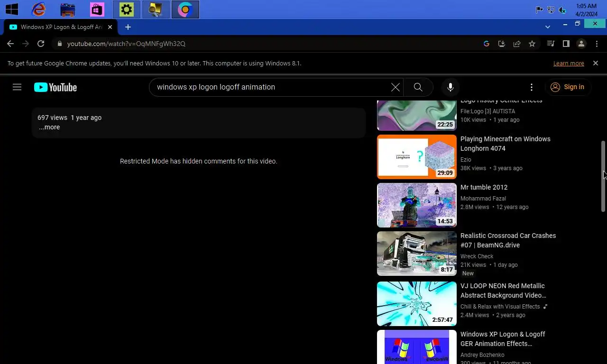Visit Mohammad Fazal channel name
Viewport: 607px width, 364px height.
(x=483, y=199)
